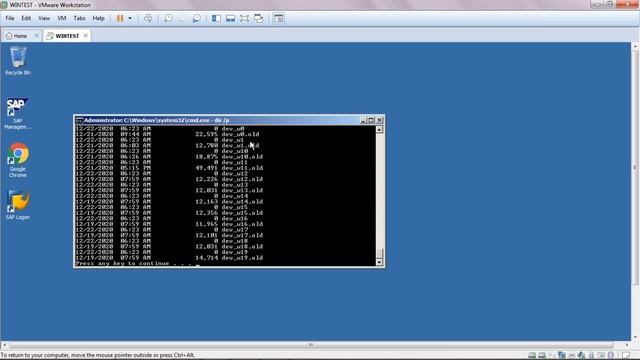This screenshot has height=360, width=640.
Task: Open the Tabs menu
Action: pyautogui.click(x=79, y=18)
